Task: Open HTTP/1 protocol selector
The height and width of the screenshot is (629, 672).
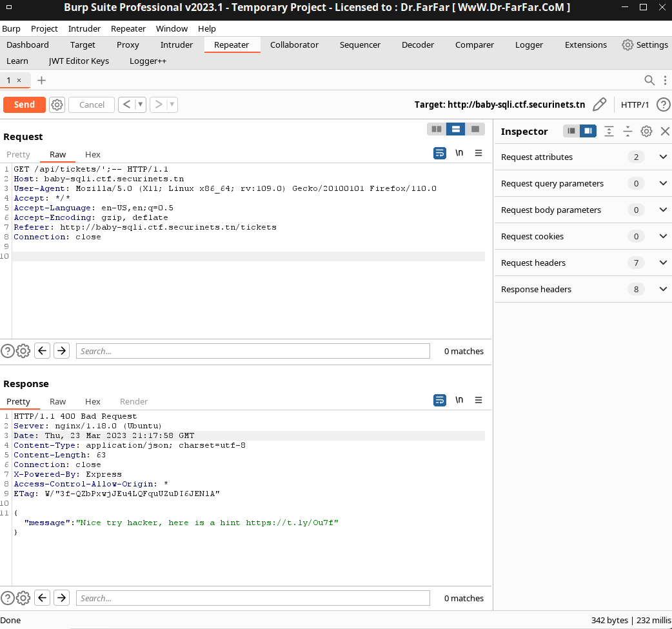Action: (x=635, y=105)
